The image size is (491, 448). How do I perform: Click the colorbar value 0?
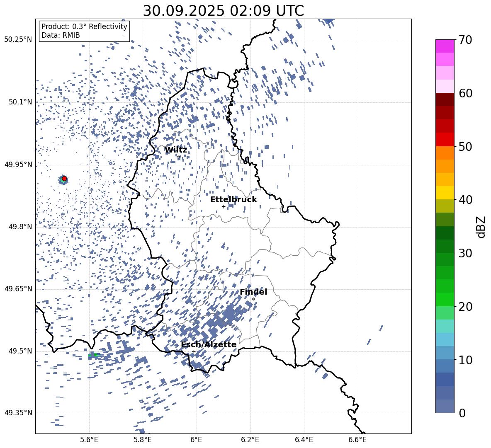(462, 413)
